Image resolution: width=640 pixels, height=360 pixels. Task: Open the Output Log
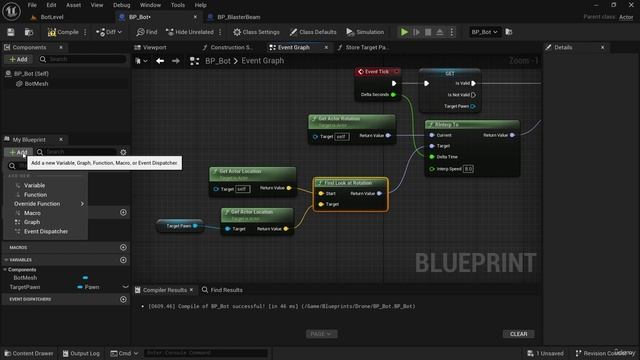[x=81, y=353]
